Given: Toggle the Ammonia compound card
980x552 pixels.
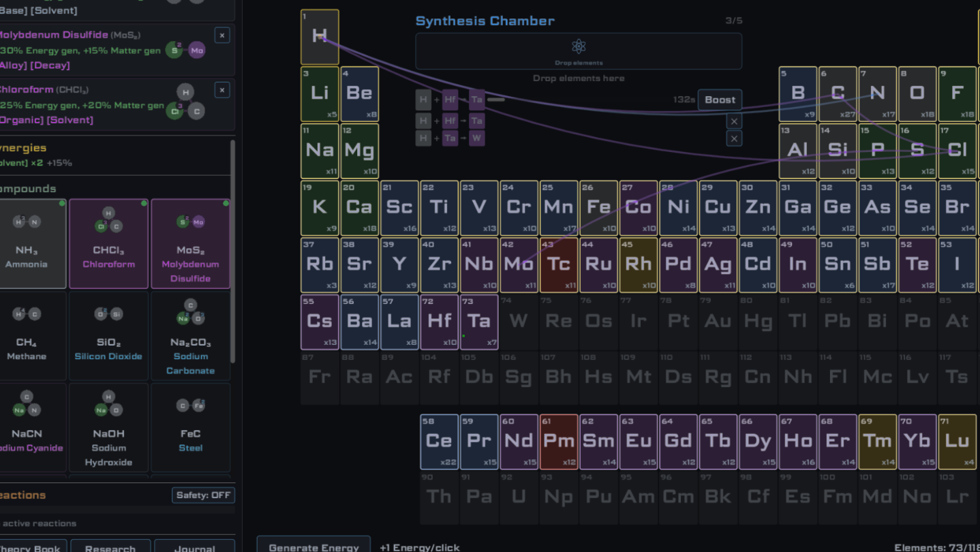Looking at the screenshot, I should pyautogui.click(x=27, y=243).
